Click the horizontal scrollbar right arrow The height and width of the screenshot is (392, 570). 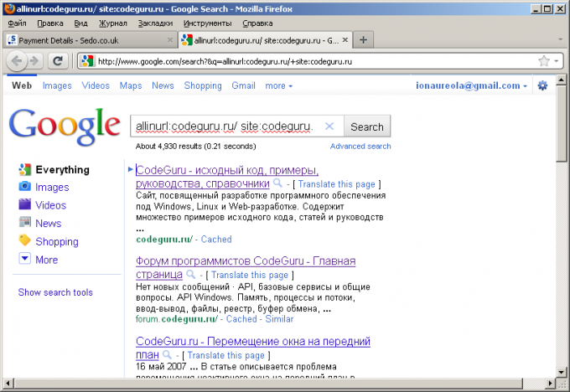point(551,384)
